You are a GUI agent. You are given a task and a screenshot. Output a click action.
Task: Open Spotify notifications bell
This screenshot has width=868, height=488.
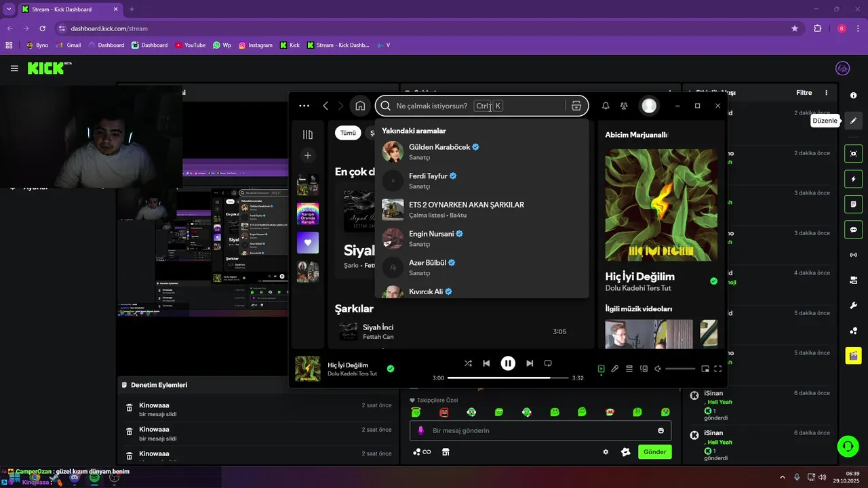tap(606, 106)
